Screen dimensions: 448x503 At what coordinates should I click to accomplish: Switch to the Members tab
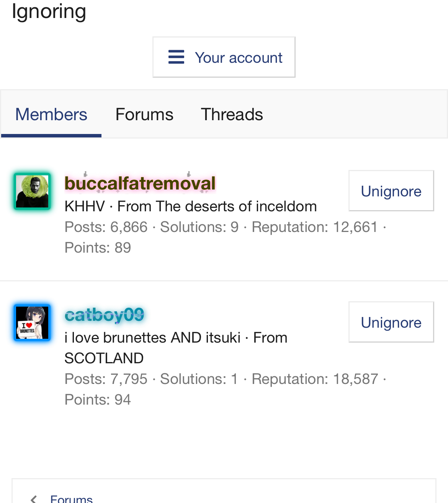point(51,114)
